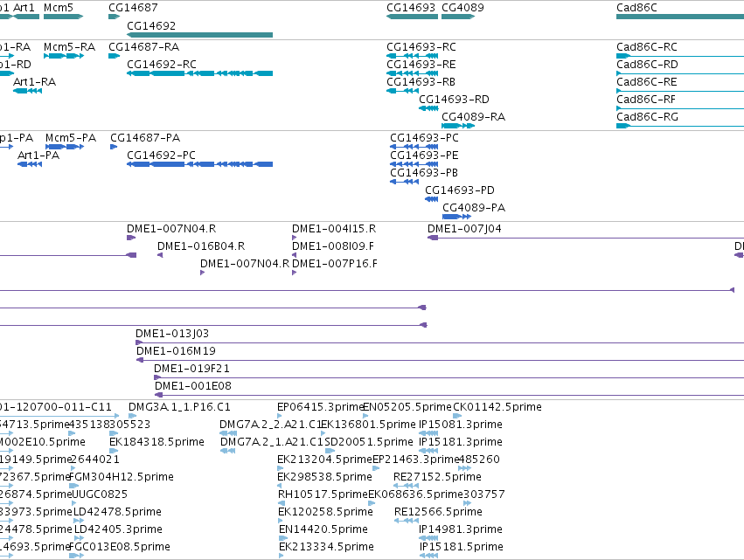
Task: Click the CG14693-RE transcript label
Action: [421, 65]
